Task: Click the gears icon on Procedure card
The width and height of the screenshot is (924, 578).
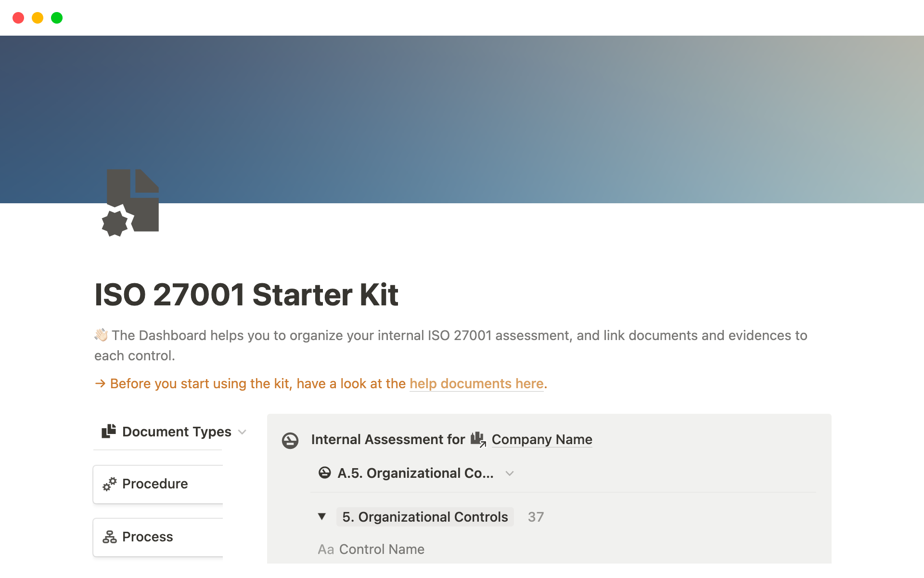Action: (x=110, y=484)
